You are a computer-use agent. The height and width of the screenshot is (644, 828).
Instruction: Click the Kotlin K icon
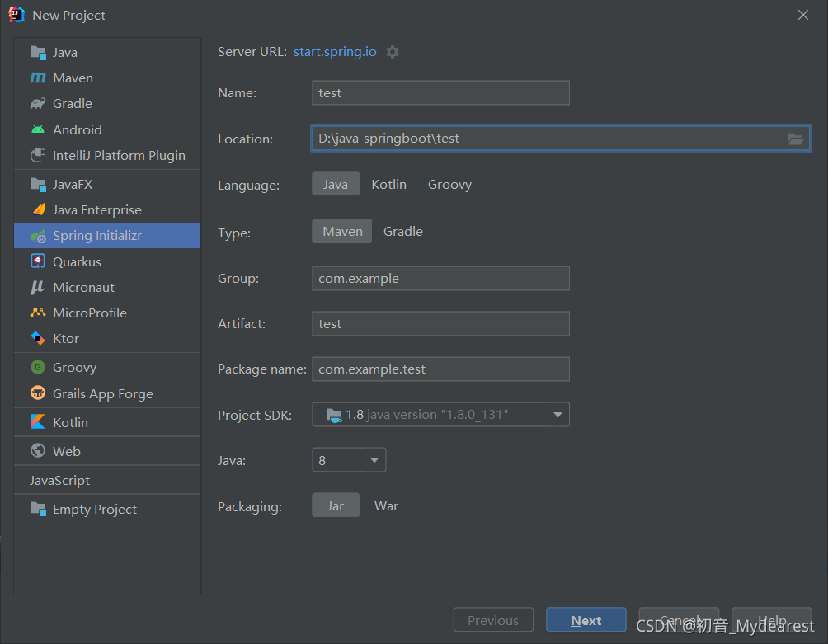(x=38, y=421)
